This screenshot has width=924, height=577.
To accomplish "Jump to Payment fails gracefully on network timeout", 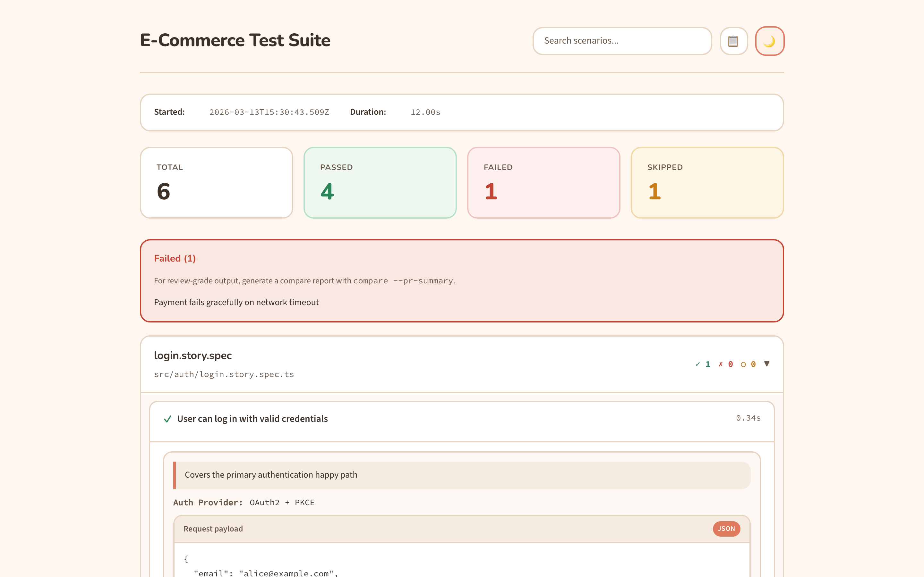I will tap(236, 302).
